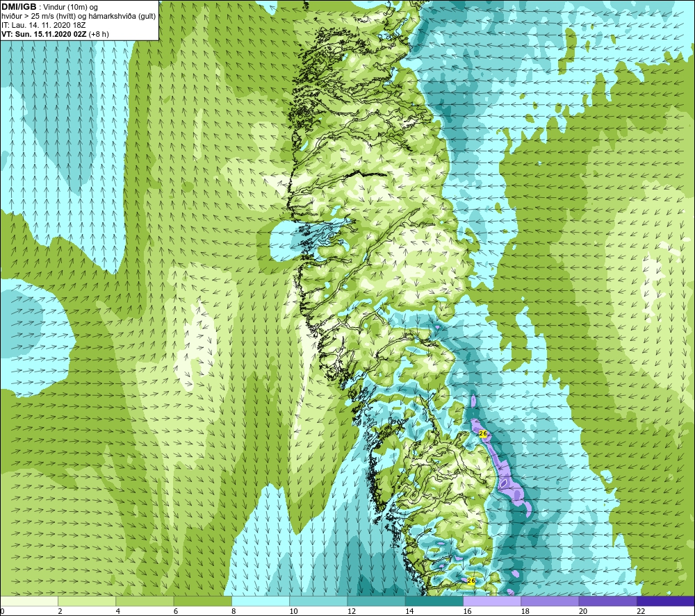This screenshot has height=616, width=695.
Task: Click the '14' scale tick label
Action: (409, 611)
